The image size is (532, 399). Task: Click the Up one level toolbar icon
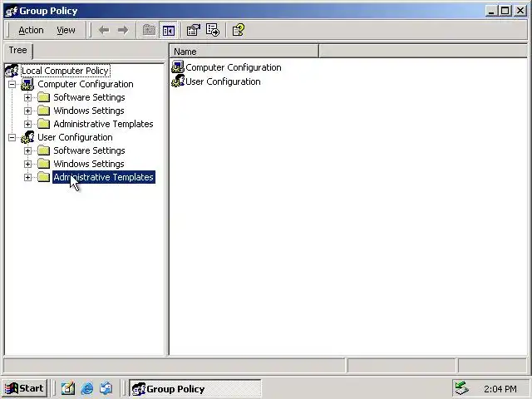pos(149,30)
